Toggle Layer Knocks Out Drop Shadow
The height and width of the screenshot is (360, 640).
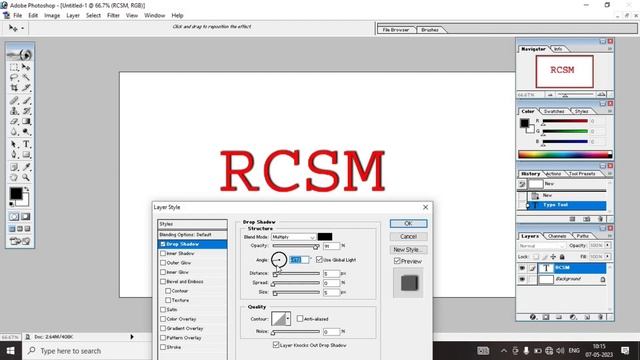point(276,345)
